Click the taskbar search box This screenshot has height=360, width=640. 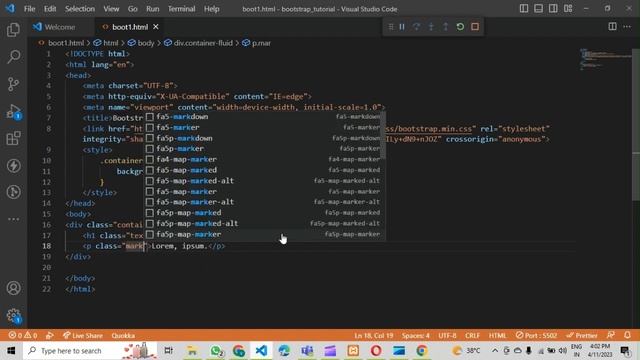[90, 351]
